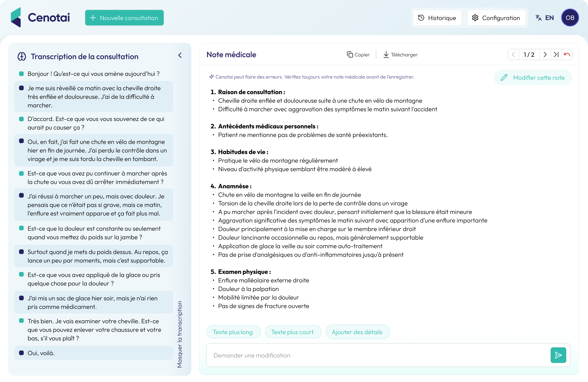Select reply 'J'ai réussi à marcher un peu'

[94, 205]
